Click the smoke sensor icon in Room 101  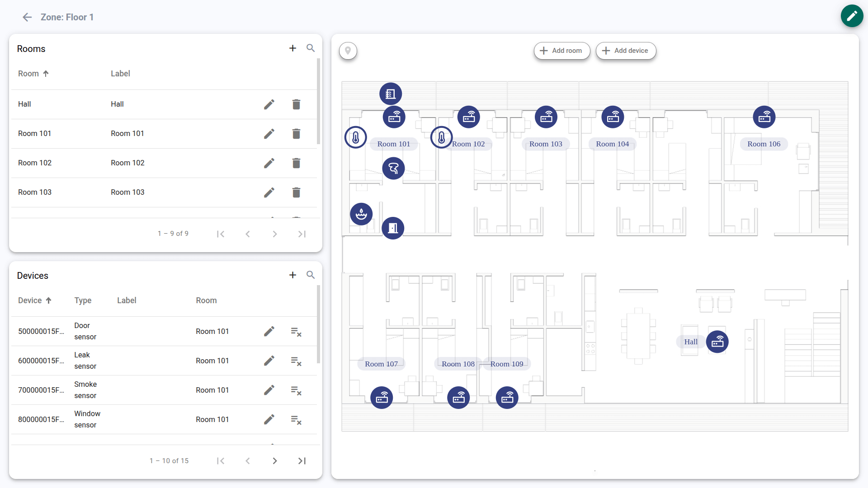[393, 169]
